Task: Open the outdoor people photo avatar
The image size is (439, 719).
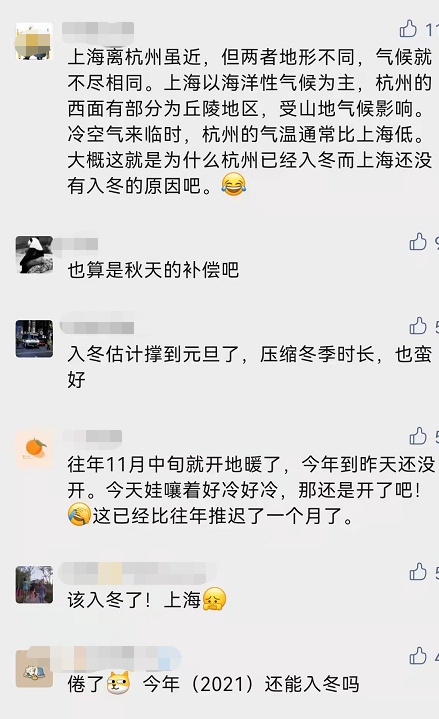Action: (x=34, y=585)
